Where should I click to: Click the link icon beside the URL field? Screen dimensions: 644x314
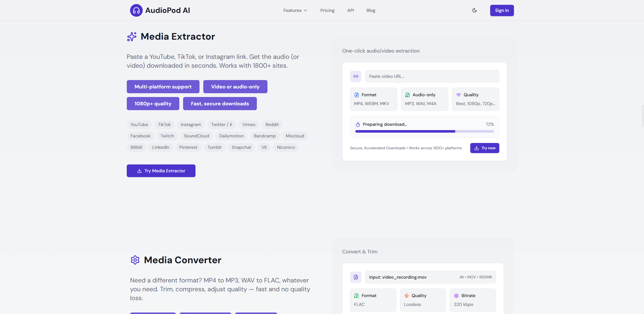pos(356,76)
